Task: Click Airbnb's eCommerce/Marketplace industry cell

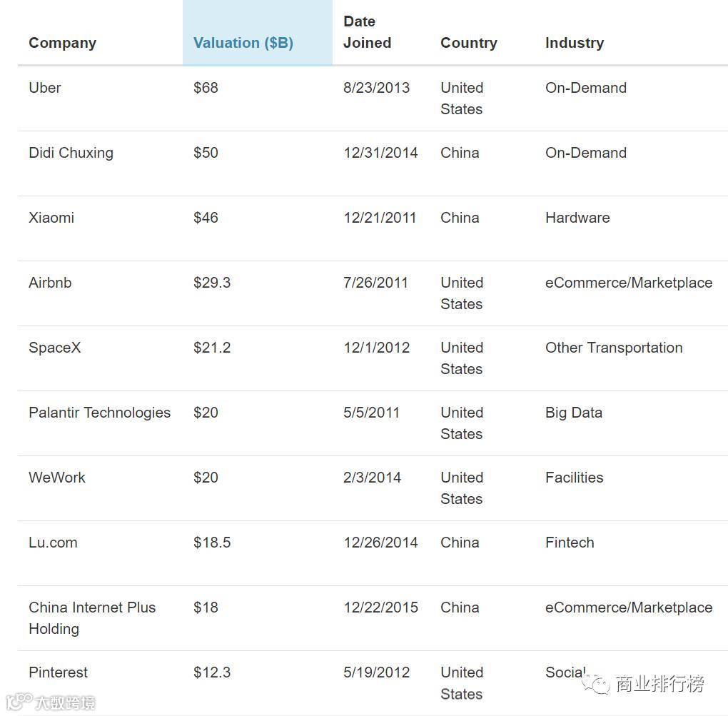Action: click(x=629, y=283)
